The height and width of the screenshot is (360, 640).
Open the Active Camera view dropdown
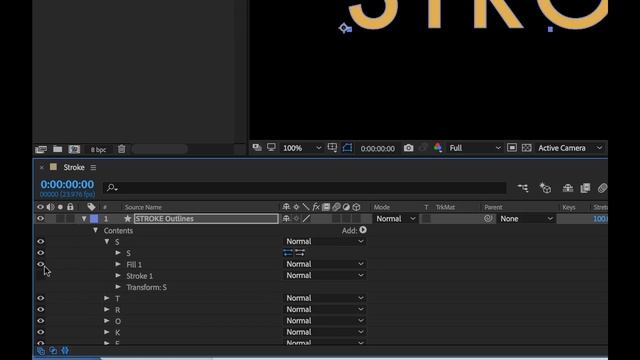[570, 148]
